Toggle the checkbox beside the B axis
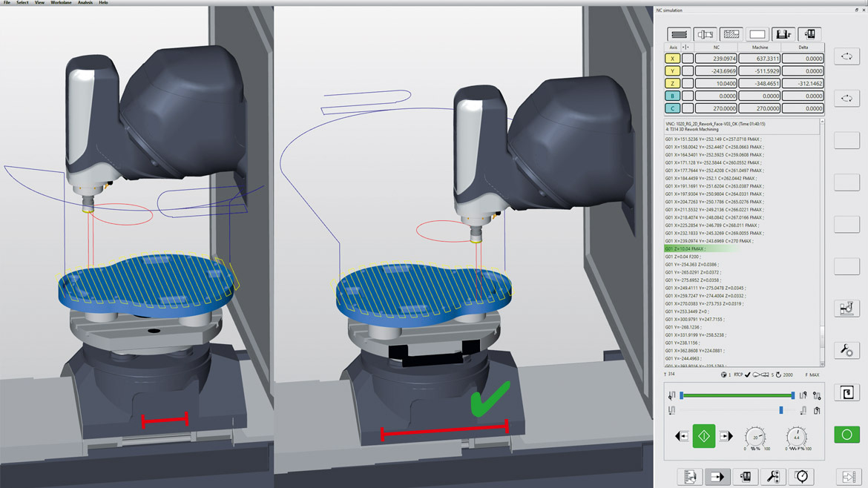The width and height of the screenshot is (868, 488). [688, 96]
